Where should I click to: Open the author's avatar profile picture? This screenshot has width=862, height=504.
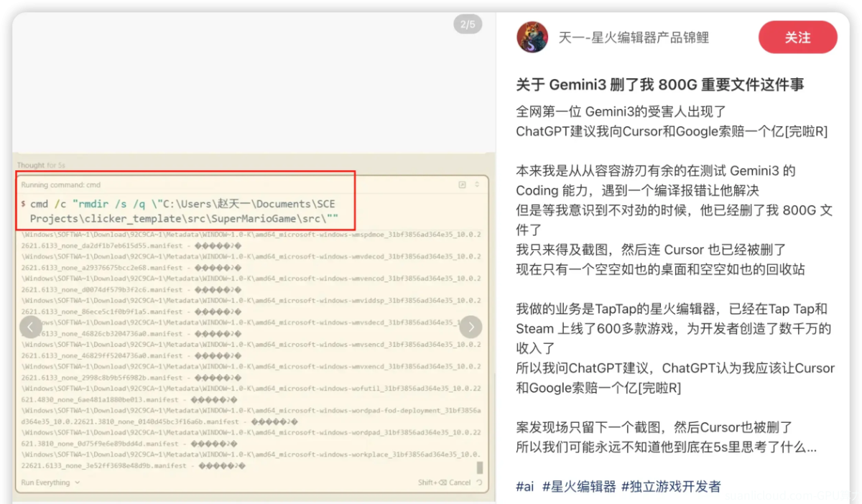532,37
